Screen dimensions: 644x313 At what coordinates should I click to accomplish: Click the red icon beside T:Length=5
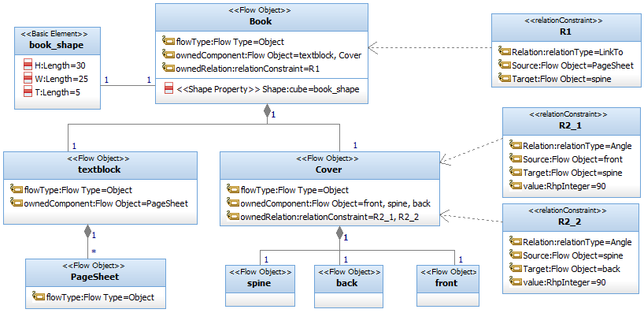[x=28, y=91]
